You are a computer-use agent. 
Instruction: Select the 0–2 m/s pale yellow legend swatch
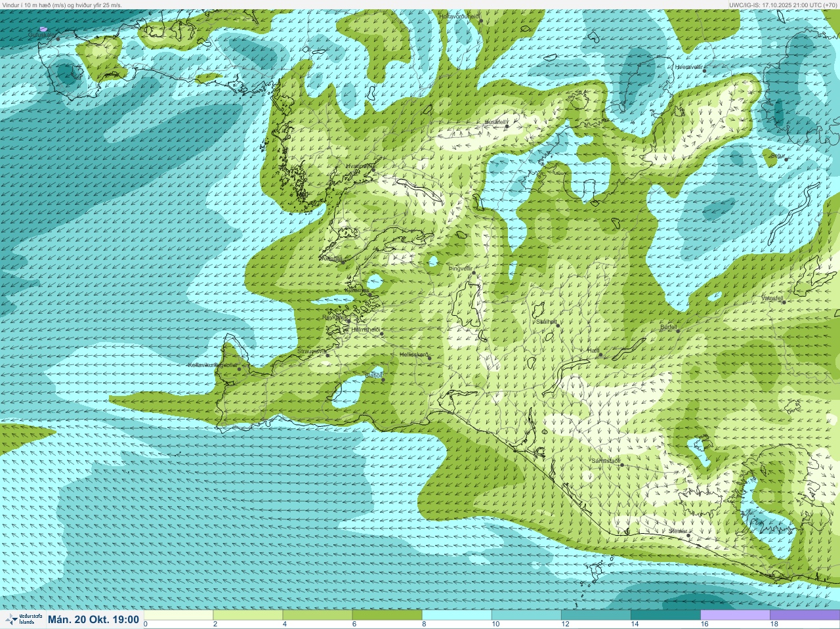pos(179,615)
